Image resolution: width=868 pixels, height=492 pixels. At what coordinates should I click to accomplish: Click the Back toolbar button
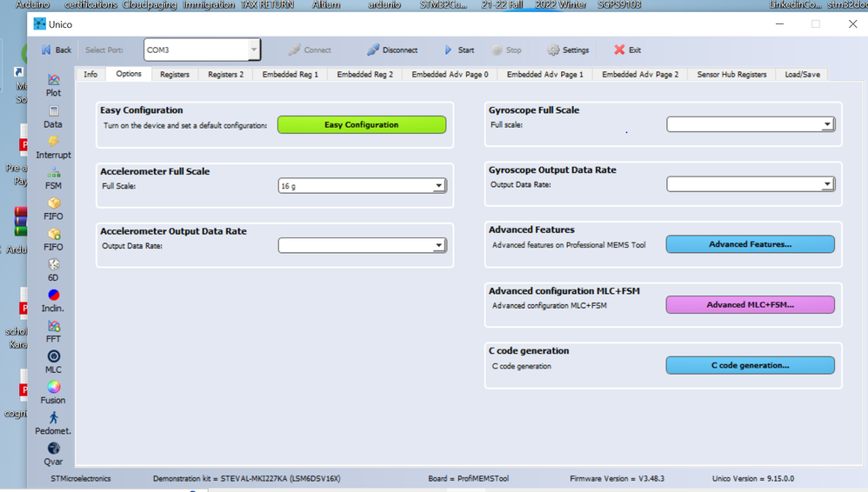click(x=57, y=50)
